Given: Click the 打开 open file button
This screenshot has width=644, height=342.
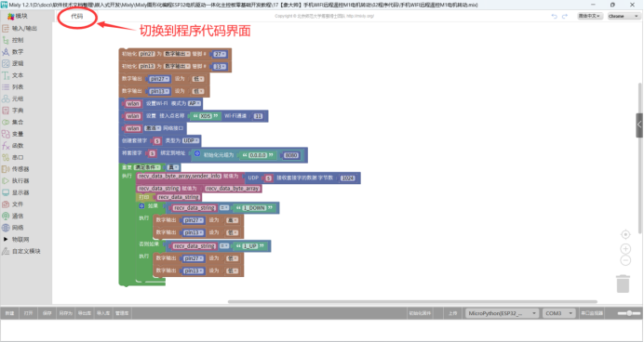Looking at the screenshot, I should click(28, 313).
